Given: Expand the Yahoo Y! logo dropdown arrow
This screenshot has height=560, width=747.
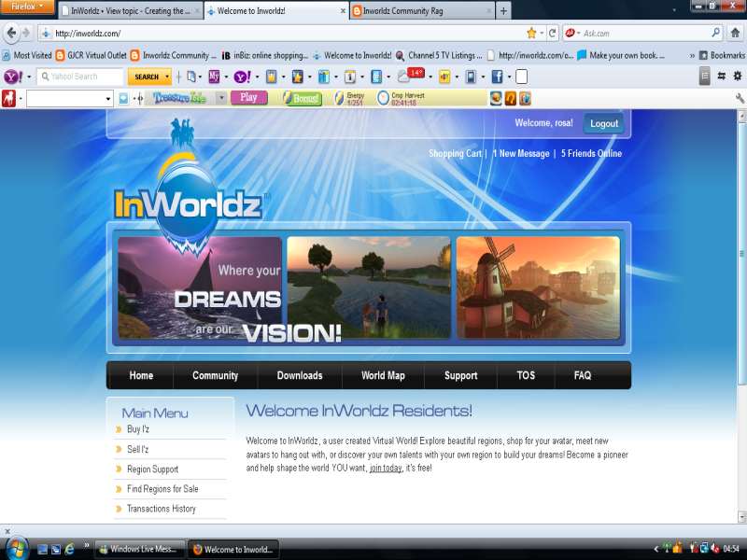Looking at the screenshot, I should pos(29,77).
